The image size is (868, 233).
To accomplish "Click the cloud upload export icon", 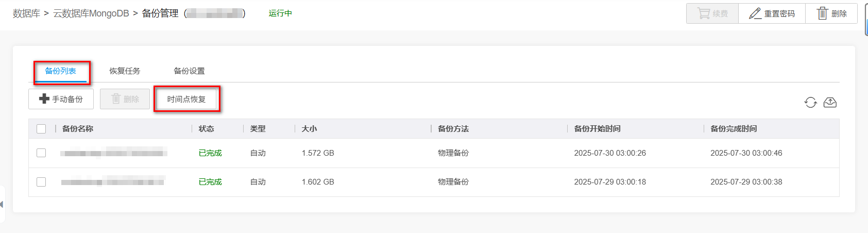I will [830, 103].
